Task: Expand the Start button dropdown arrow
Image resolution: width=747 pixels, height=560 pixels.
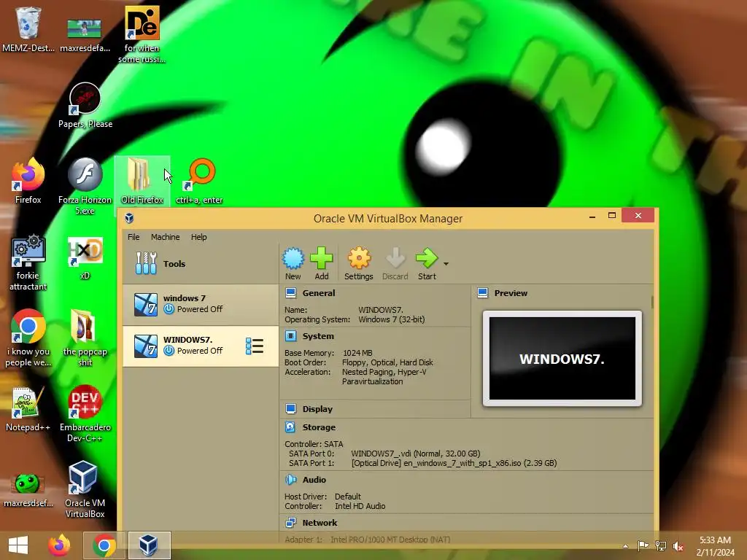Action: tap(446, 263)
